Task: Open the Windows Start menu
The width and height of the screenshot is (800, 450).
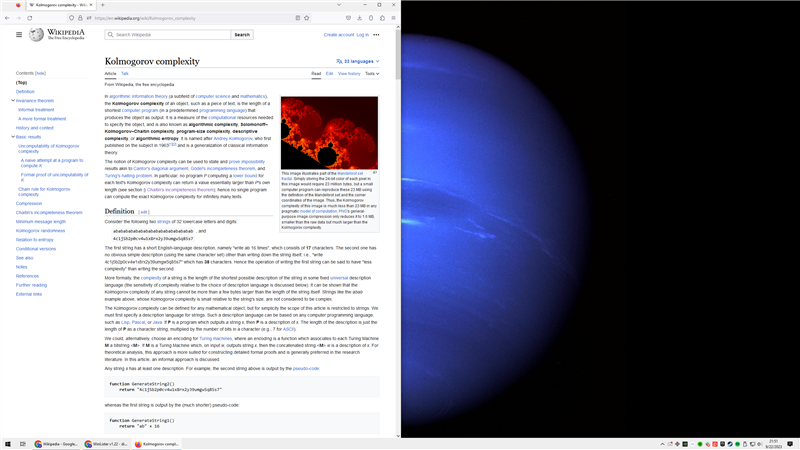Action: coord(7,443)
